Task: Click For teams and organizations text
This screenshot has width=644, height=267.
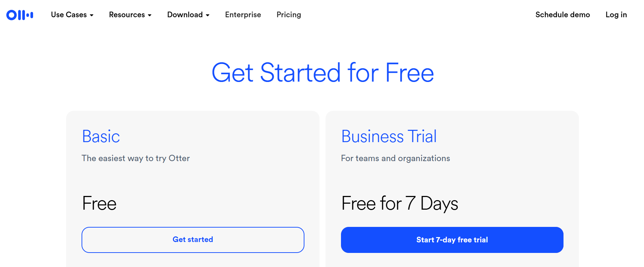Action: 395,158
